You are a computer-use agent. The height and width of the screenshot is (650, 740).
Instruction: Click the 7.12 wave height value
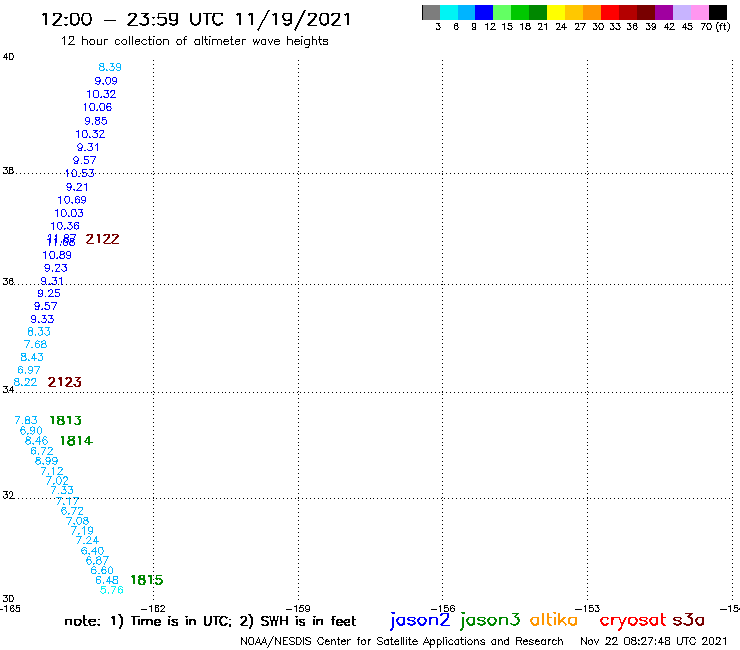click(52, 471)
